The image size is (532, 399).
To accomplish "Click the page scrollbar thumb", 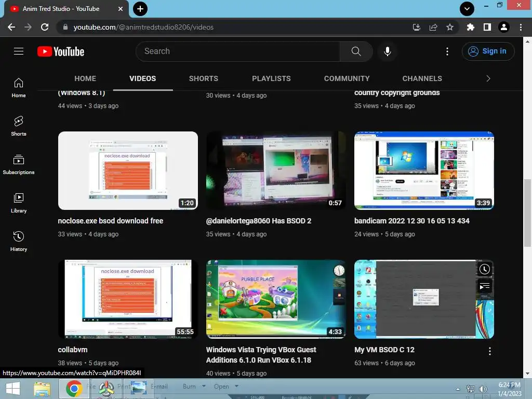I will pos(527,213).
